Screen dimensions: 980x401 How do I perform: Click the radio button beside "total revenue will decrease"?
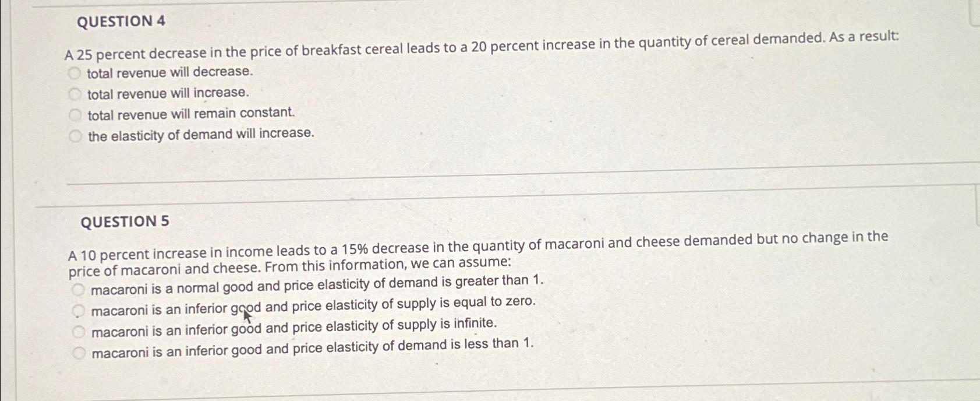pyautogui.click(x=74, y=72)
